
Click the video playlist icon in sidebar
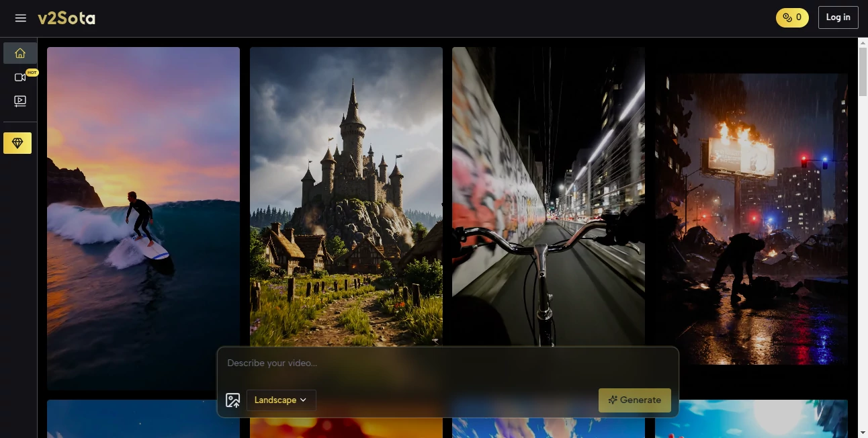[x=20, y=101]
